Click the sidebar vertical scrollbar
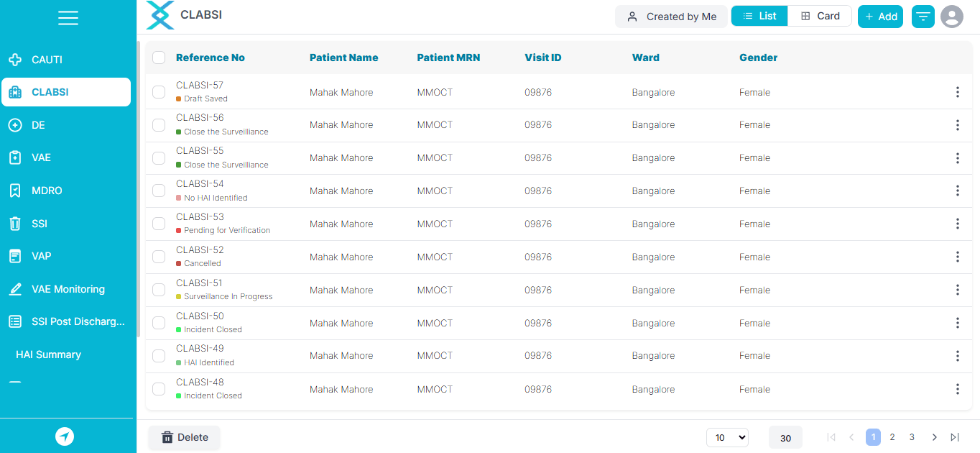Image resolution: width=980 pixels, height=453 pixels. click(139, 187)
